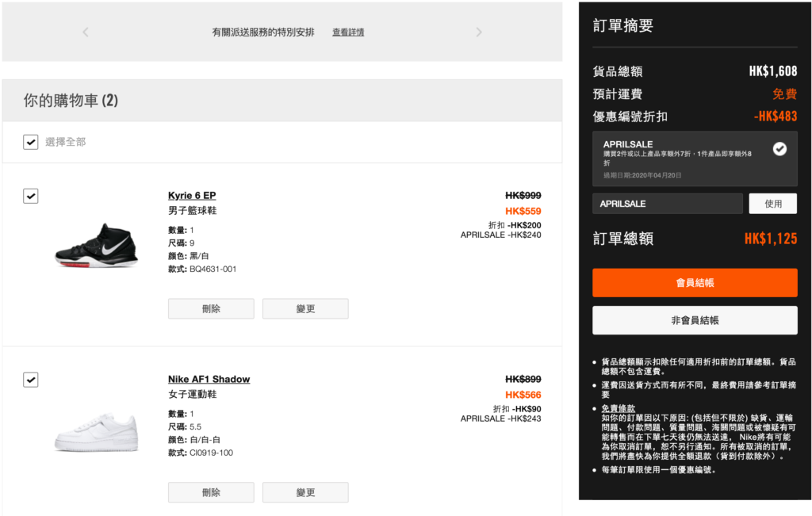Viewport: 812px width, 516px height.
Task: Click the APRILSALE -HK$243 discount line
Action: (501, 419)
